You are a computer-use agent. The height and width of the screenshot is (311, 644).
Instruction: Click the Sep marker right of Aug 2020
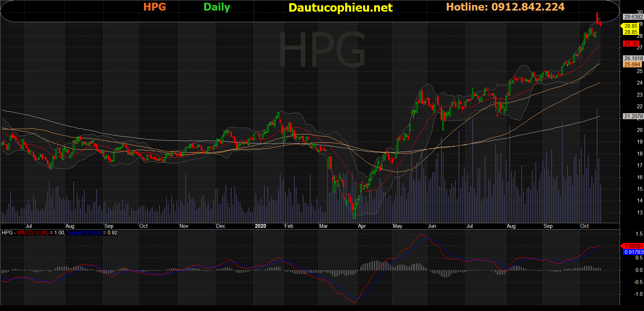click(x=548, y=226)
